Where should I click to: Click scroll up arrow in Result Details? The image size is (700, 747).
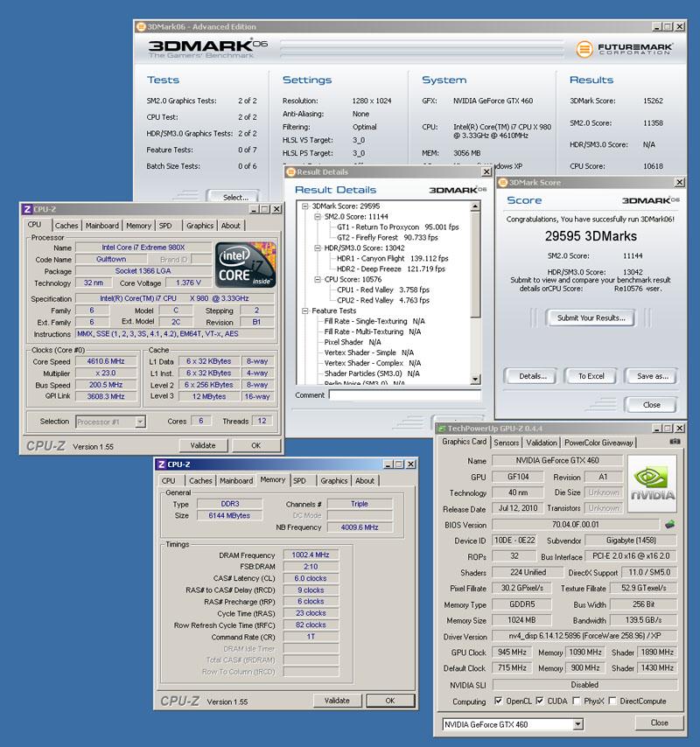pos(475,206)
